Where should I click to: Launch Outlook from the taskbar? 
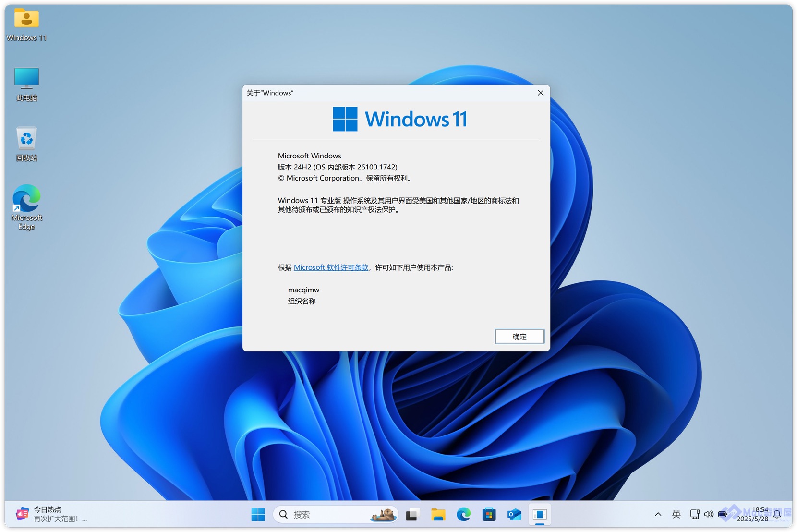coord(514,515)
